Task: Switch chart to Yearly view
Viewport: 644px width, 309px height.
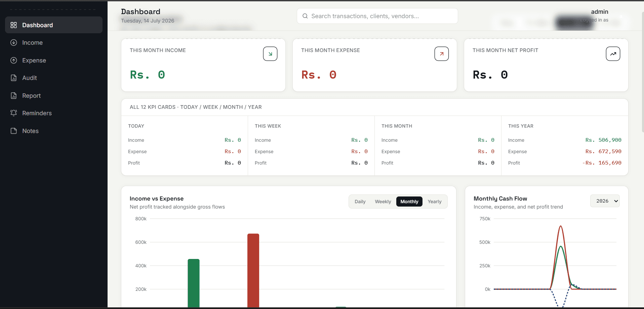Action: click(435, 202)
